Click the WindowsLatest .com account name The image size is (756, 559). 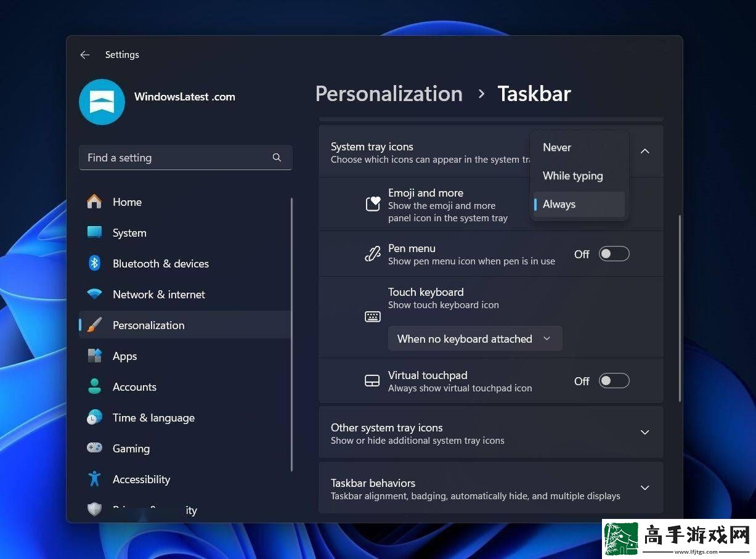(185, 97)
